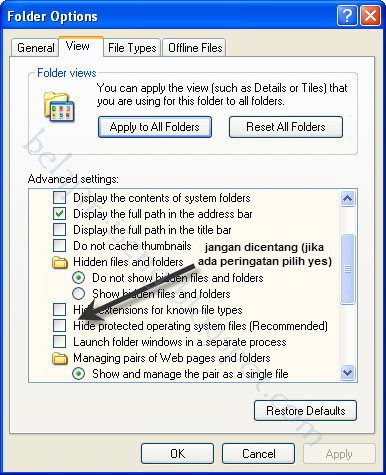This screenshot has width=386, height=475.
Task: Close the Folder Options dialog
Action: [x=370, y=15]
